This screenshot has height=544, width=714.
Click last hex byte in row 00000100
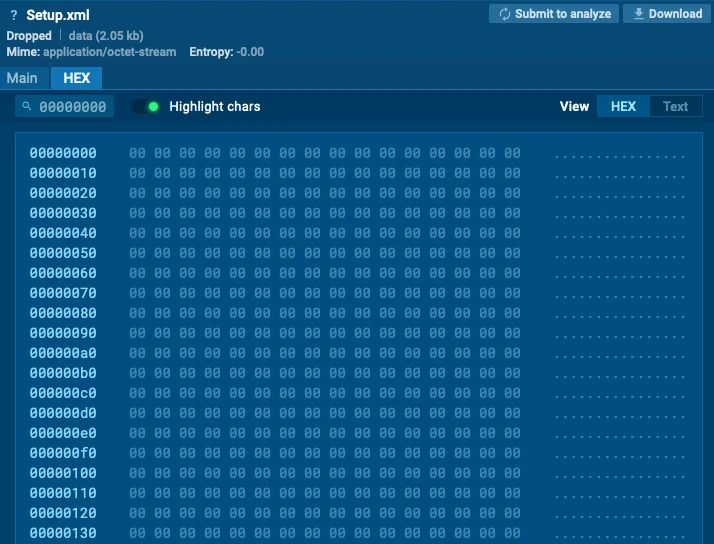(512, 473)
